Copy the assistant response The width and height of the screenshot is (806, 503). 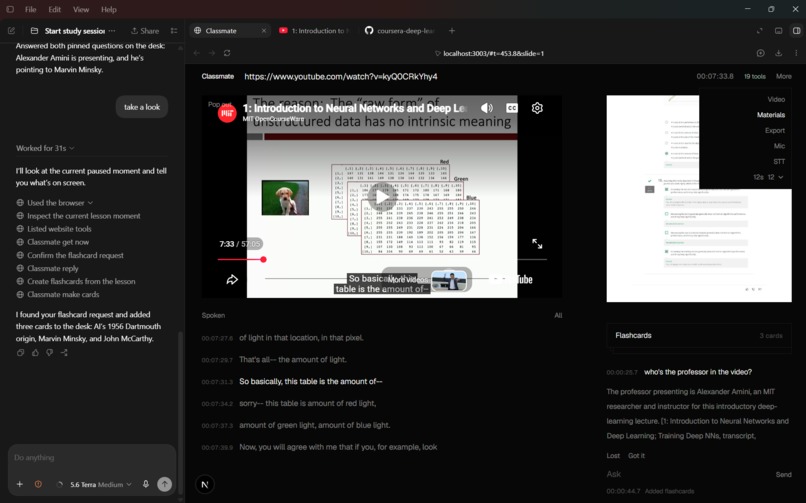21,352
